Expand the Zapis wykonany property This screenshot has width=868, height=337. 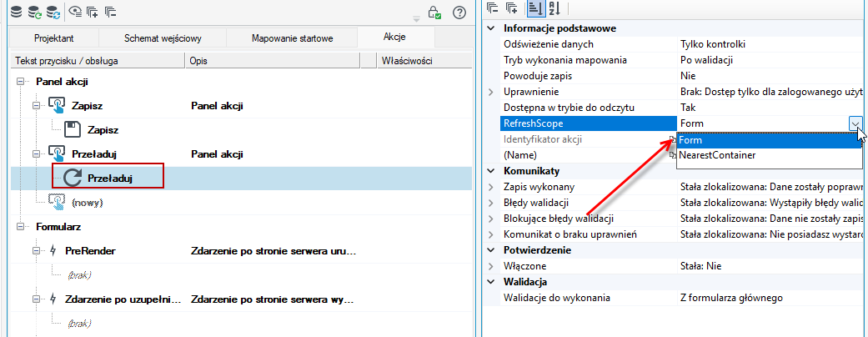tap(491, 187)
